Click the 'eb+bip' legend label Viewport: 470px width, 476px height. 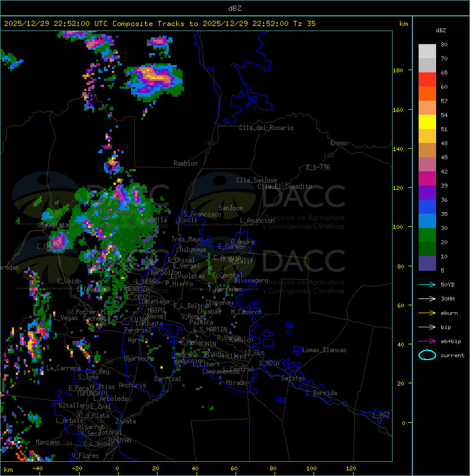coord(451,341)
